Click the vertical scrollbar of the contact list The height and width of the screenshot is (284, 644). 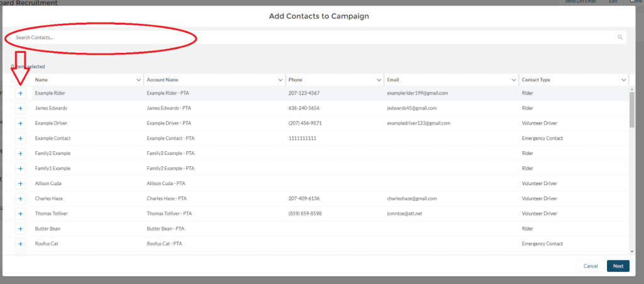[x=631, y=110]
